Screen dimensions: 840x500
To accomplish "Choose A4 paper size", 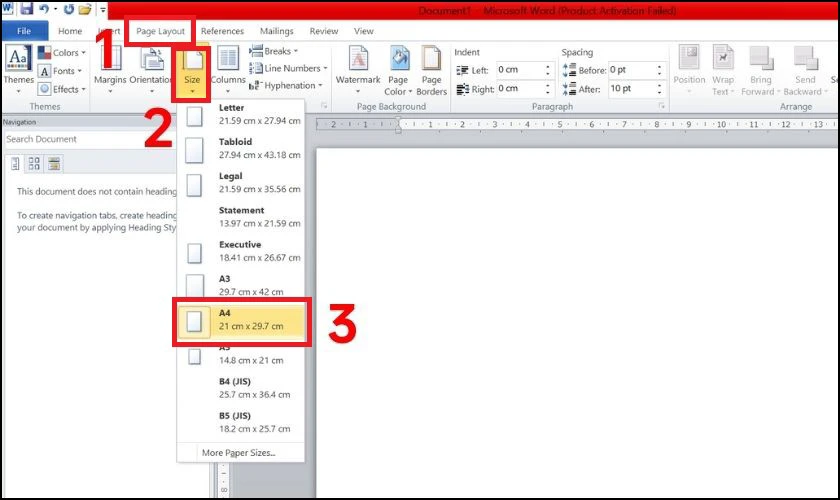I will point(241,320).
